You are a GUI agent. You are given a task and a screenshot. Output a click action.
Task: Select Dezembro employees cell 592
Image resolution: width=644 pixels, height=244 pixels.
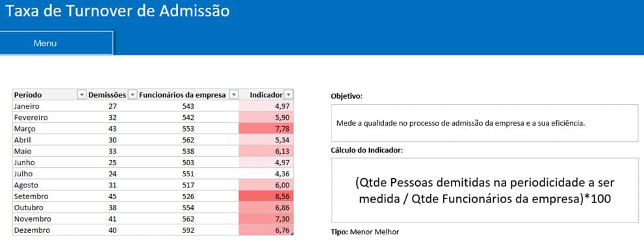188,230
